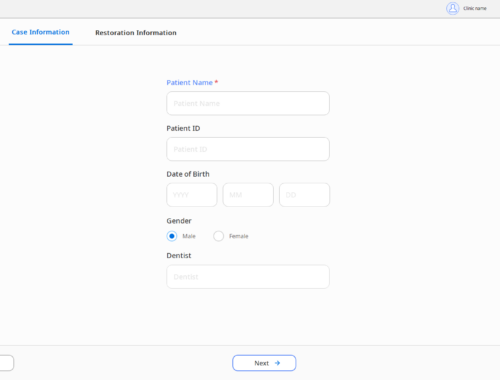
Task: Click the Female label text
Action: pyautogui.click(x=239, y=236)
